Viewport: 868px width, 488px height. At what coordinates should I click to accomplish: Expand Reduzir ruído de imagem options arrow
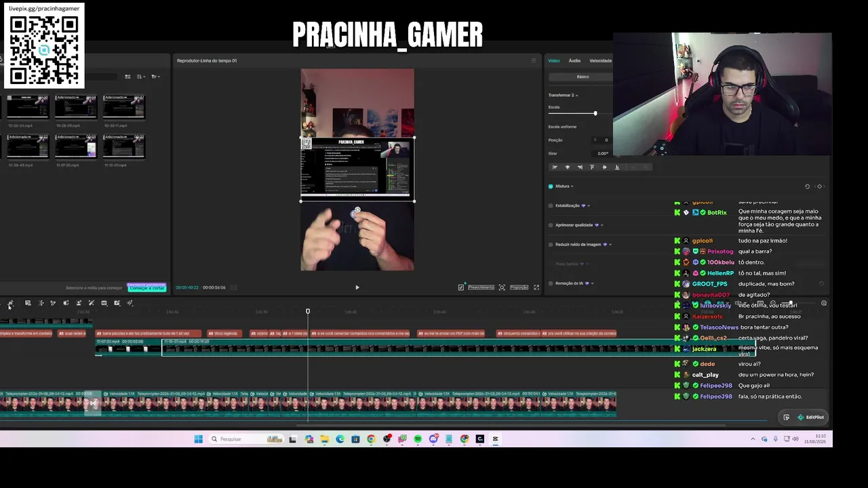610,245
